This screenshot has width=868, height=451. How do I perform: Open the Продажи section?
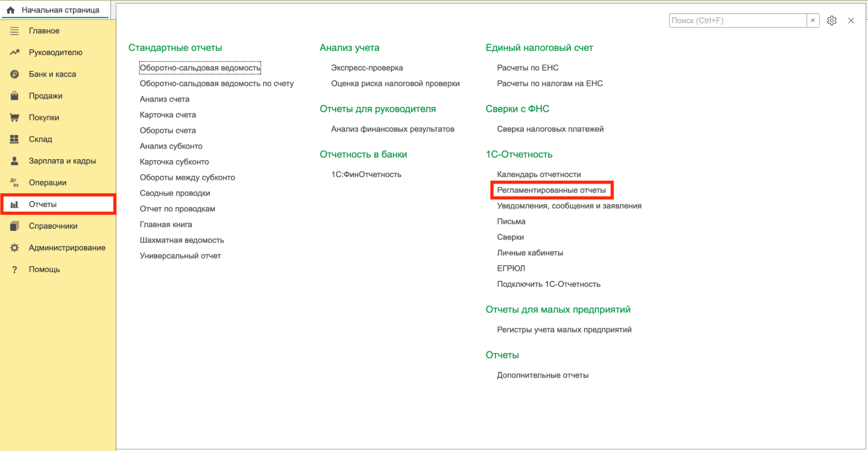pos(46,96)
